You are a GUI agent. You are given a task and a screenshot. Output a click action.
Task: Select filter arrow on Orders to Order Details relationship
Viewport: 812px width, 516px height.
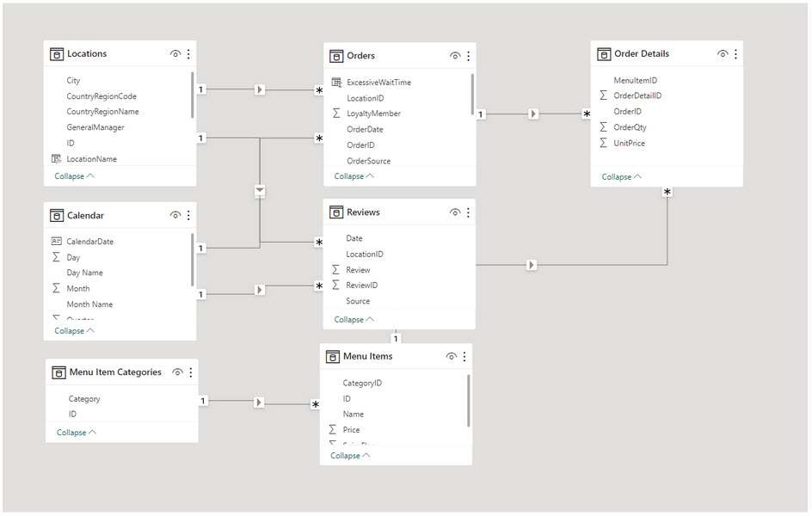pyautogui.click(x=533, y=114)
